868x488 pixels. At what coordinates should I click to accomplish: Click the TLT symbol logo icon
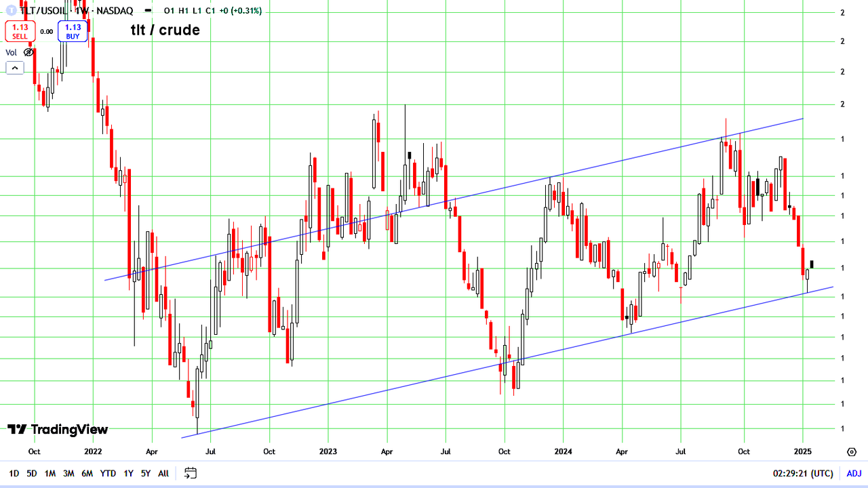11,11
